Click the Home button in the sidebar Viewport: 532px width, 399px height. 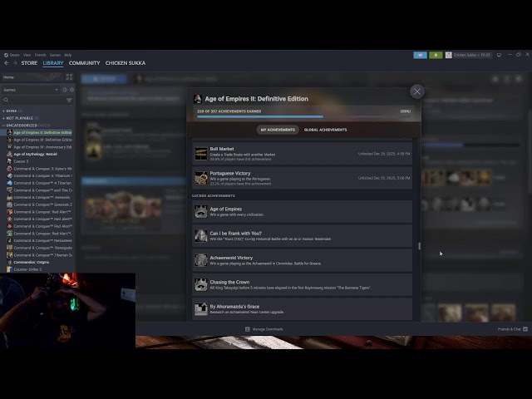point(32,77)
